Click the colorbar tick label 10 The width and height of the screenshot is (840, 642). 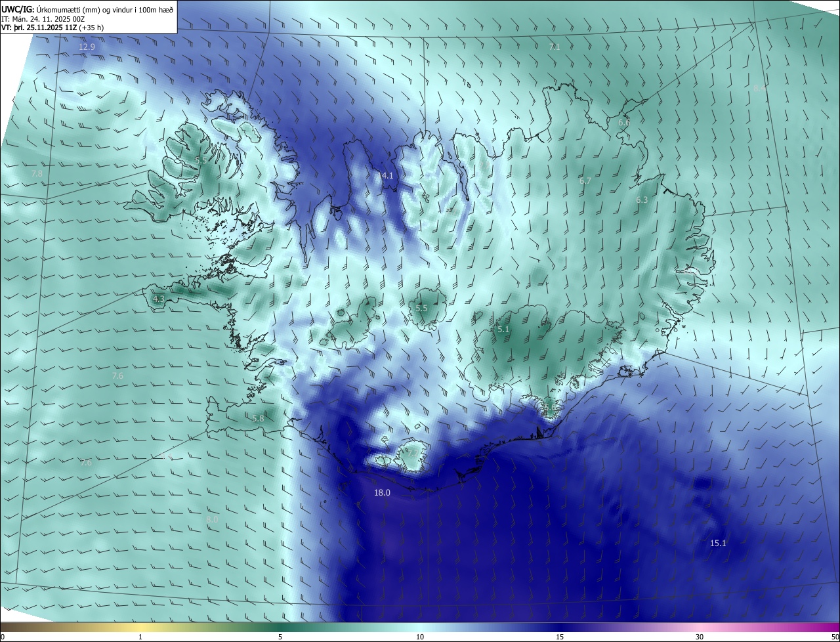(420, 637)
